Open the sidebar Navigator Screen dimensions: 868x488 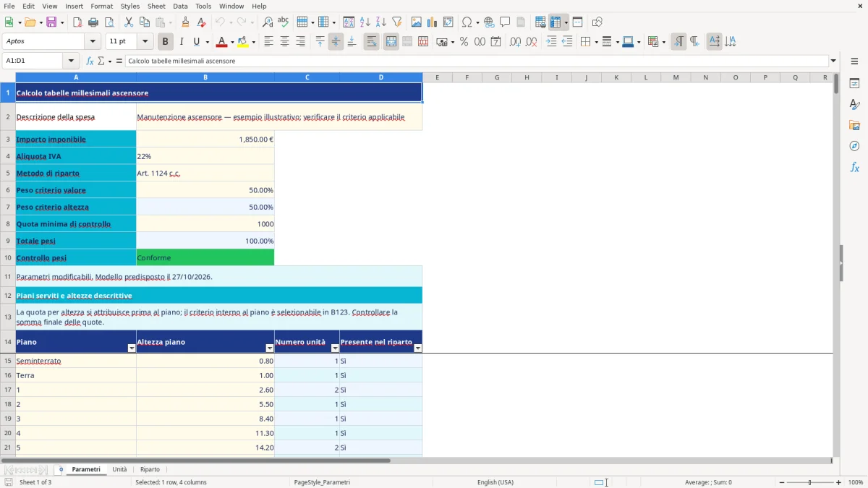(x=854, y=146)
